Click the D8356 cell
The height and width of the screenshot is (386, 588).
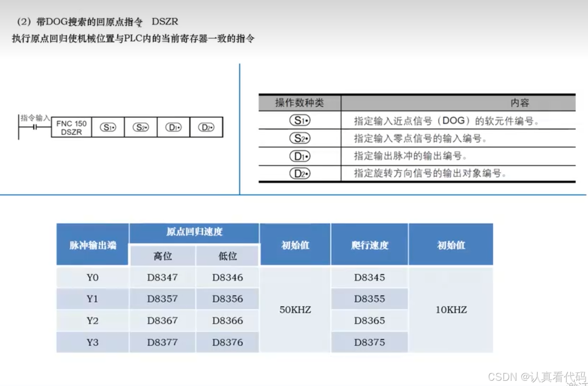point(227,299)
